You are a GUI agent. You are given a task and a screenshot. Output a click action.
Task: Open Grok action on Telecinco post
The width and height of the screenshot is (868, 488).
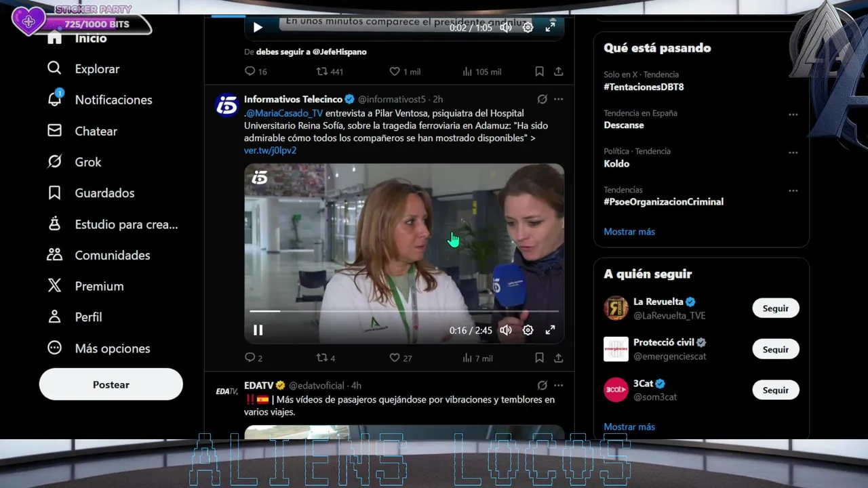542,99
